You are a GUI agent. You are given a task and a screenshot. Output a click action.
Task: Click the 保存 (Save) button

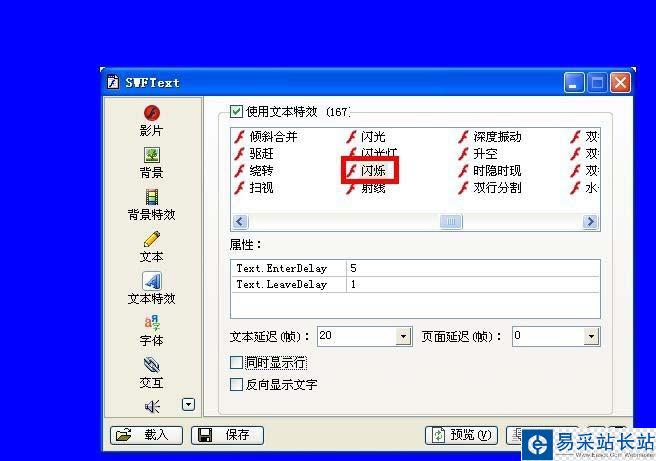coord(227,435)
